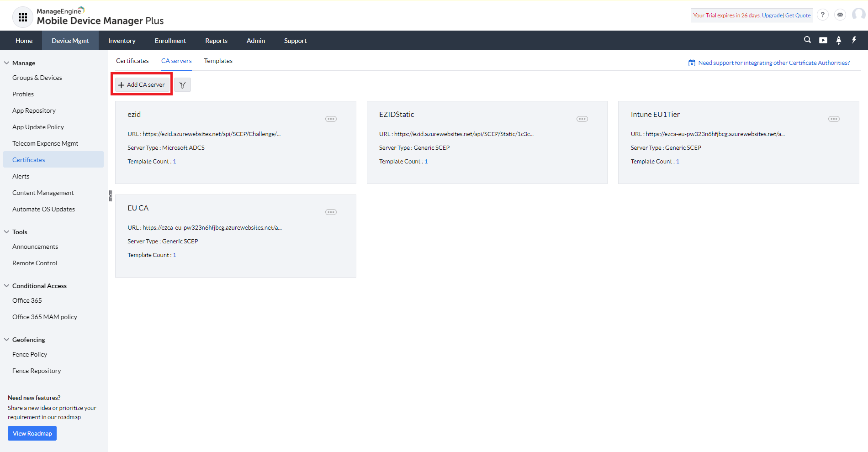
Task: Click the calendar icon beside support link
Action: 692,63
